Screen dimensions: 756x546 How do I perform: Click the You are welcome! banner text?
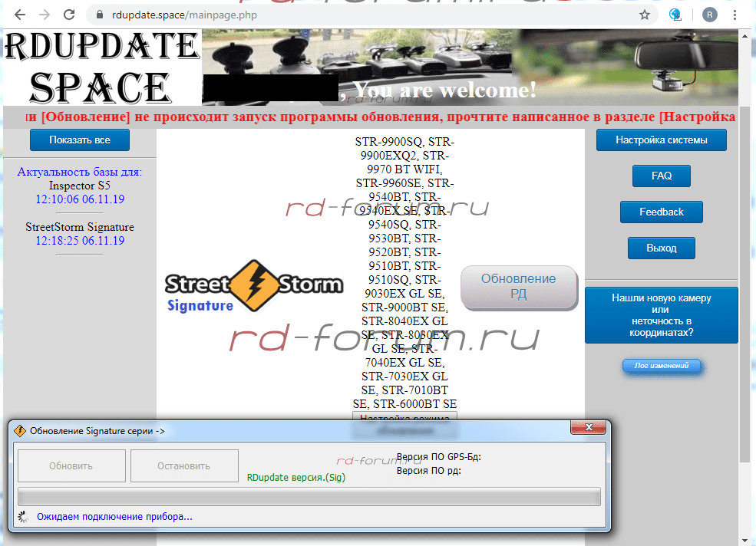(444, 90)
